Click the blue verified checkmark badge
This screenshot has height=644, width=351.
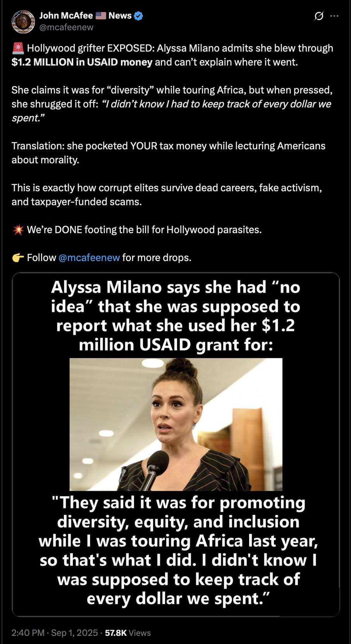click(138, 16)
